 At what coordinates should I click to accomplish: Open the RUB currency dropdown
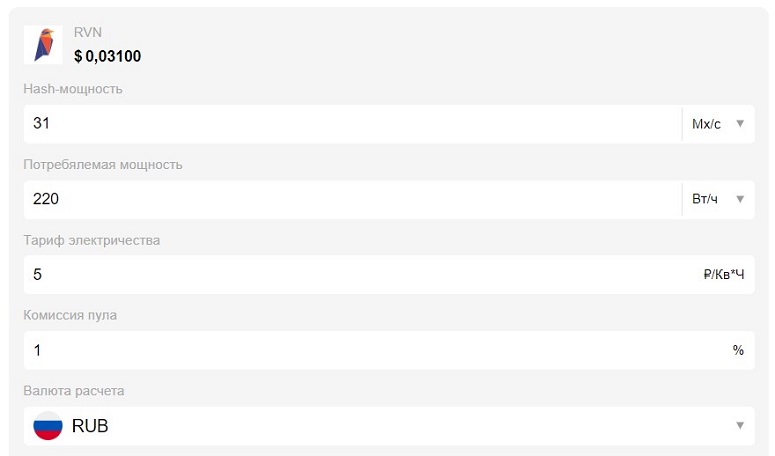(388, 426)
